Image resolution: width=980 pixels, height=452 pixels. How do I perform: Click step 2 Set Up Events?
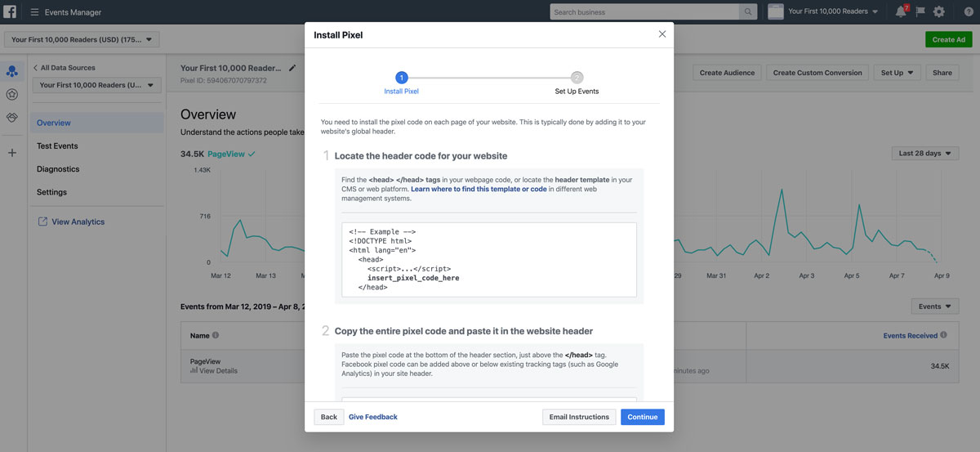[x=577, y=83]
